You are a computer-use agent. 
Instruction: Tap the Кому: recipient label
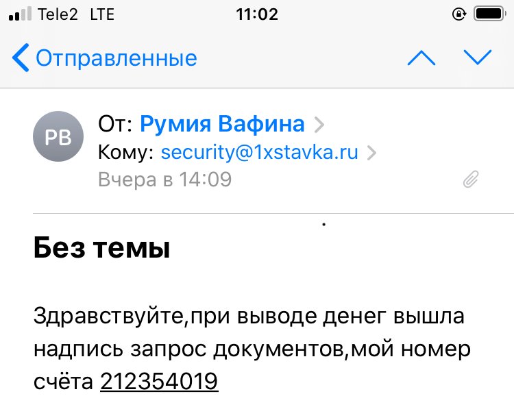point(127,152)
